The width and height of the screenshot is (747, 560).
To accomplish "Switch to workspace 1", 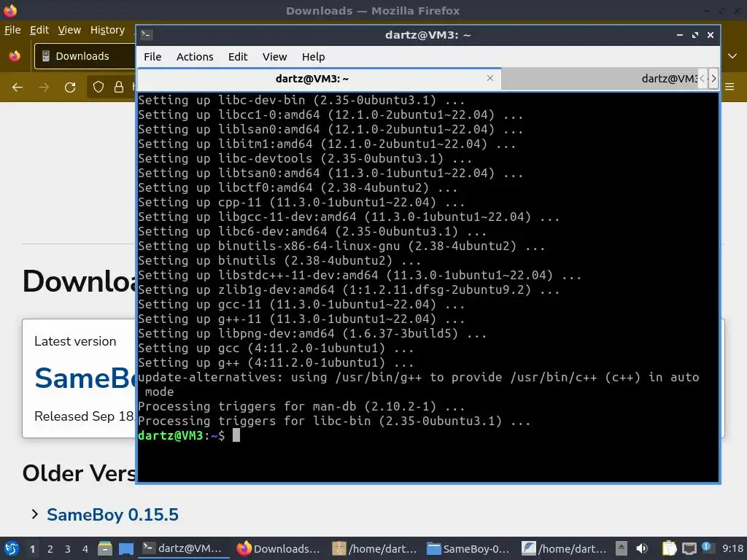I will [x=32, y=549].
